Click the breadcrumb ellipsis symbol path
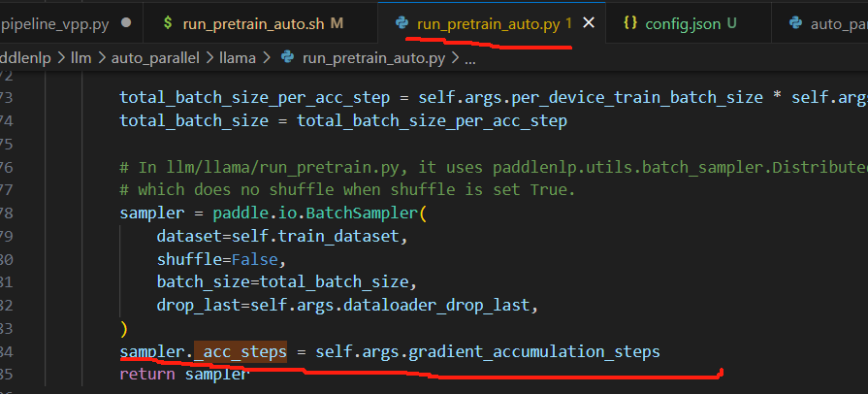The height and width of the screenshot is (394, 868). (471, 57)
